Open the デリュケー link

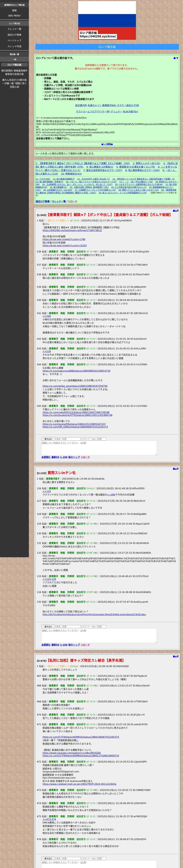[116, 112]
